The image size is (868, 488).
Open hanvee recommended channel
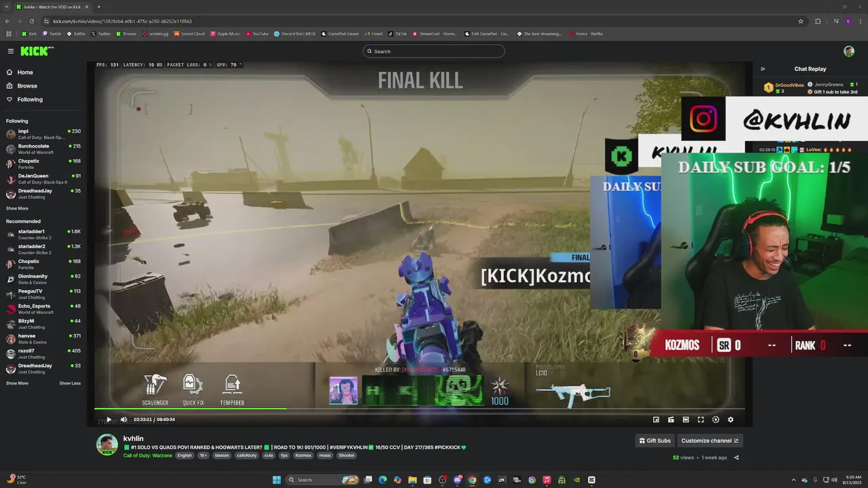coord(43,338)
